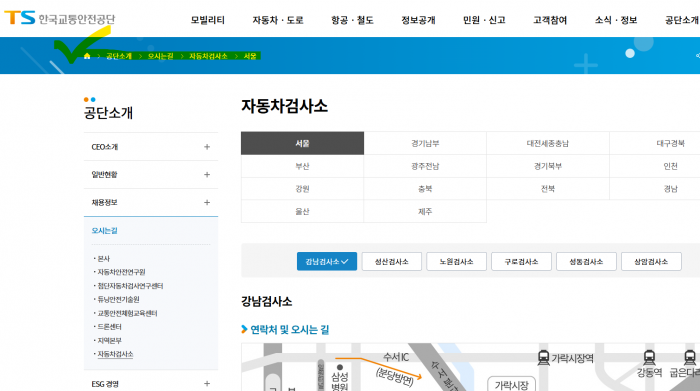Choose the 성산검사소 button
Image resolution: width=700 pixels, height=391 pixels.
pos(392,262)
